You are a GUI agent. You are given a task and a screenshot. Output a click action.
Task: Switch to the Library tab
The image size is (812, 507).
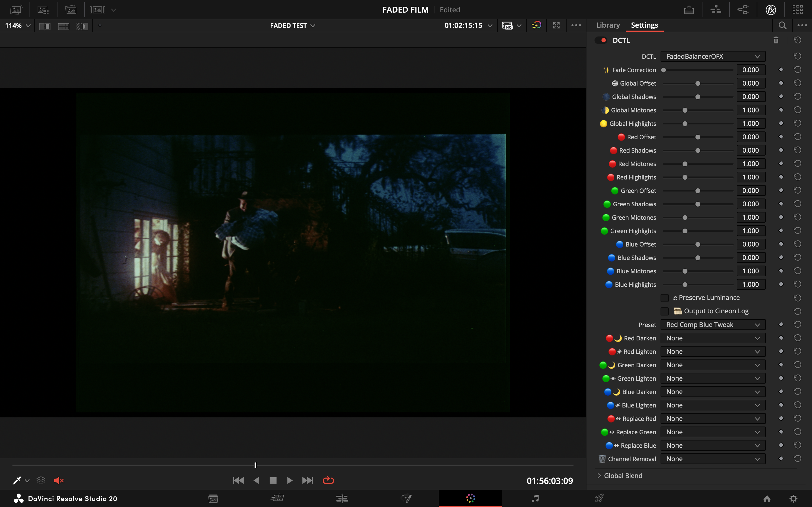click(608, 25)
